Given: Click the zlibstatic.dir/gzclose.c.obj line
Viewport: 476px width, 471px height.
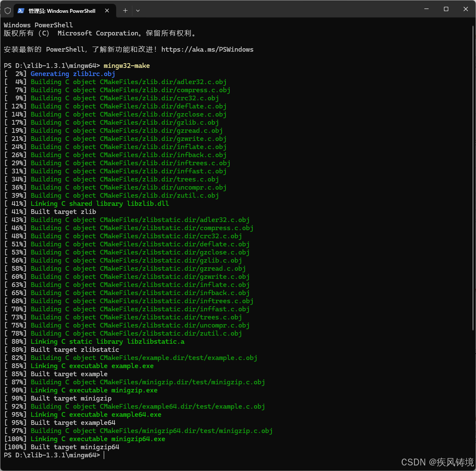Looking at the screenshot, I should tap(127, 252).
